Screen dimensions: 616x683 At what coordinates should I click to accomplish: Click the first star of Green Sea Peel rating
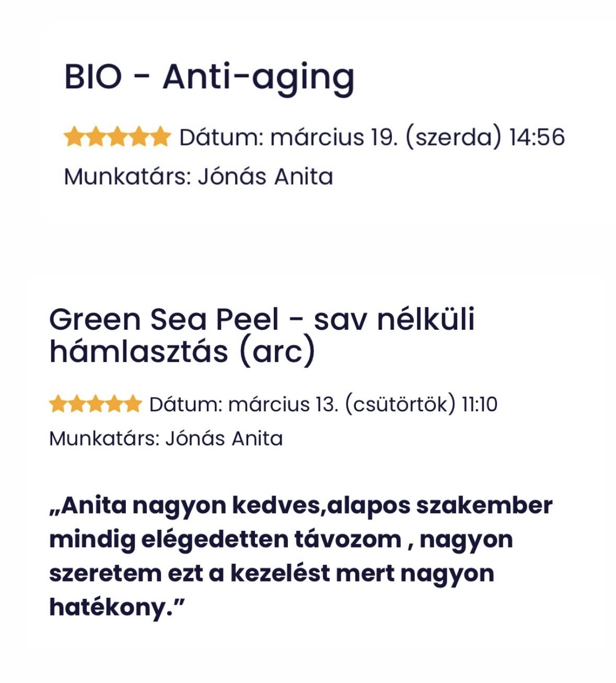coord(59,404)
